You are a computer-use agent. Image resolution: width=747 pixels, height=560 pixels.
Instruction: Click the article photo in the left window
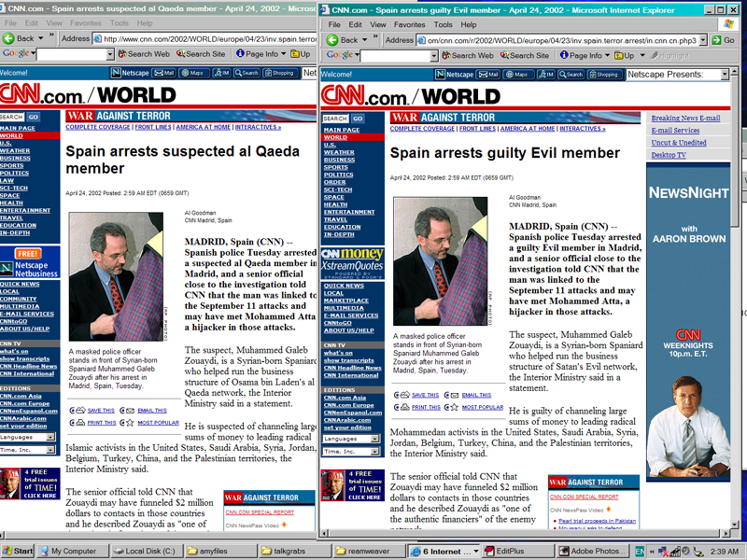[116, 276]
